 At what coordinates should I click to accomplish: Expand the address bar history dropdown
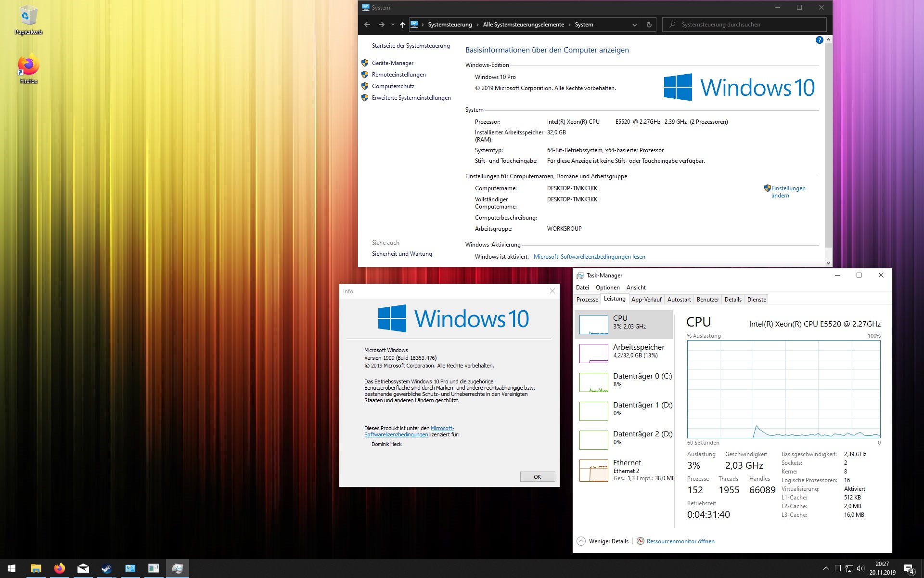[x=634, y=25]
